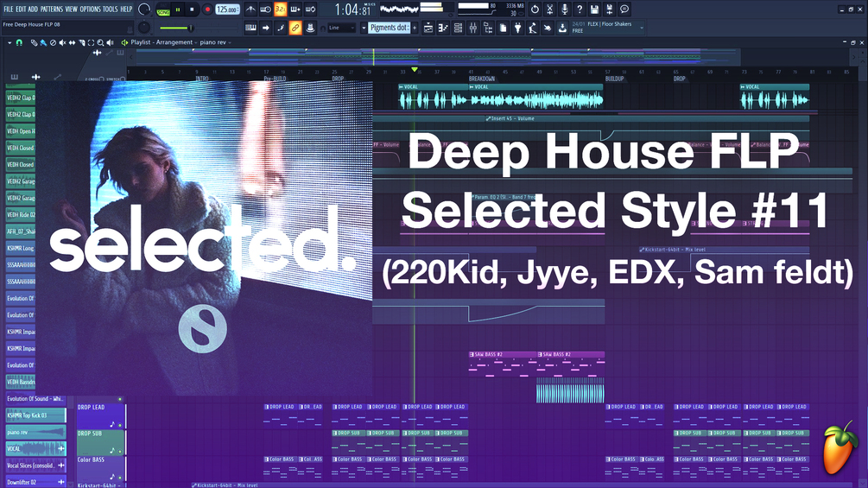Select the paint brush tool in playlist
The width and height of the screenshot is (868, 488).
(43, 42)
